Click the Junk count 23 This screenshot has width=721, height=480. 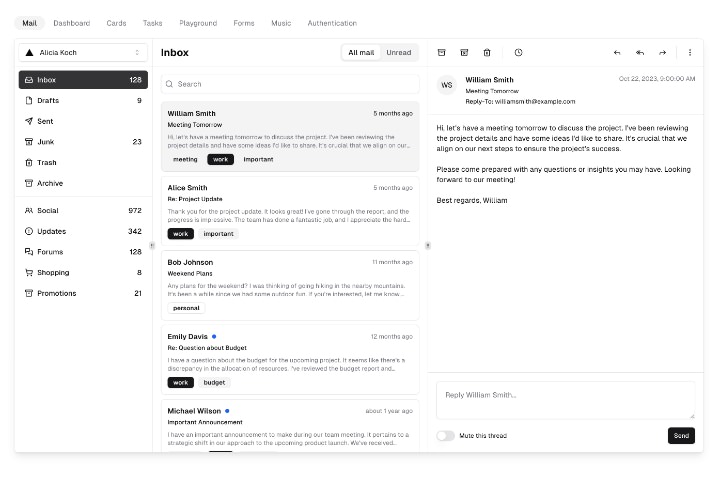click(x=137, y=142)
